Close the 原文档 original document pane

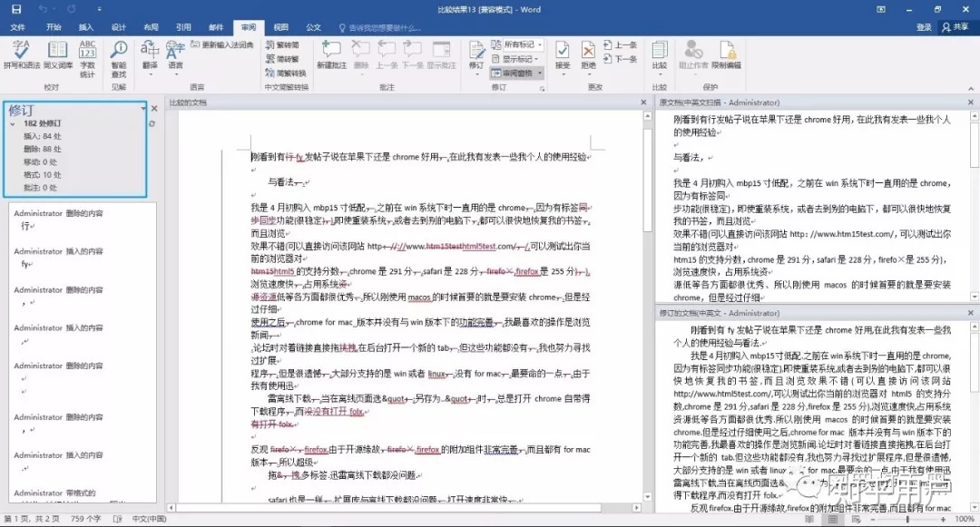pyautogui.click(x=971, y=102)
